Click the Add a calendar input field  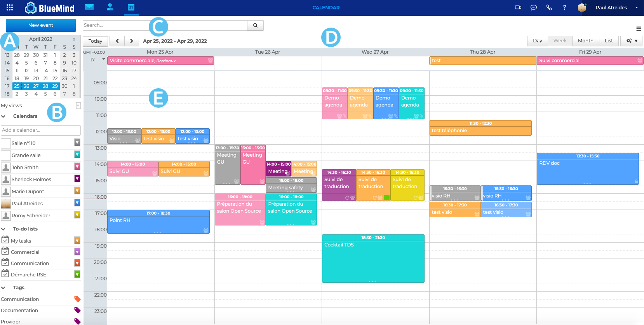click(x=40, y=130)
